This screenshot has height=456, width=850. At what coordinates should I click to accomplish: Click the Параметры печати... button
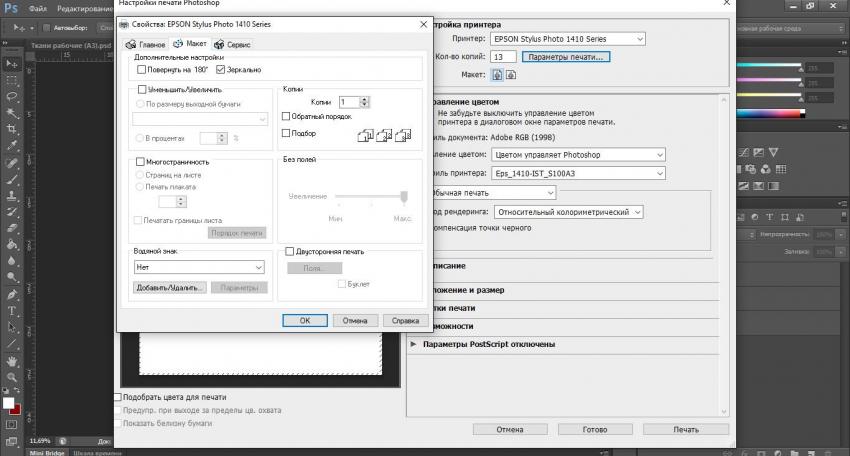click(x=567, y=57)
